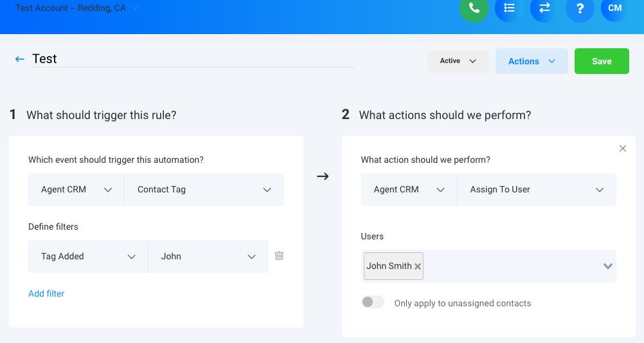
Task: Expand the Contact Tag event dropdown
Action: click(204, 190)
